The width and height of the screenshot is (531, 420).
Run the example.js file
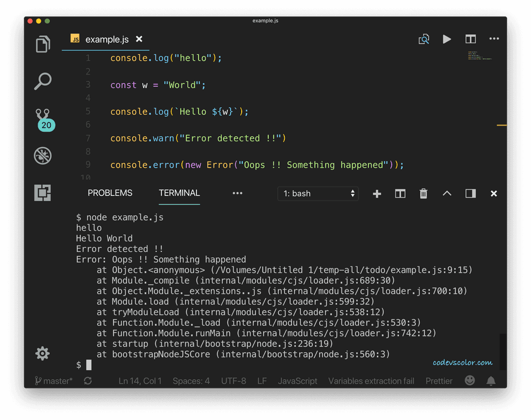(x=447, y=39)
